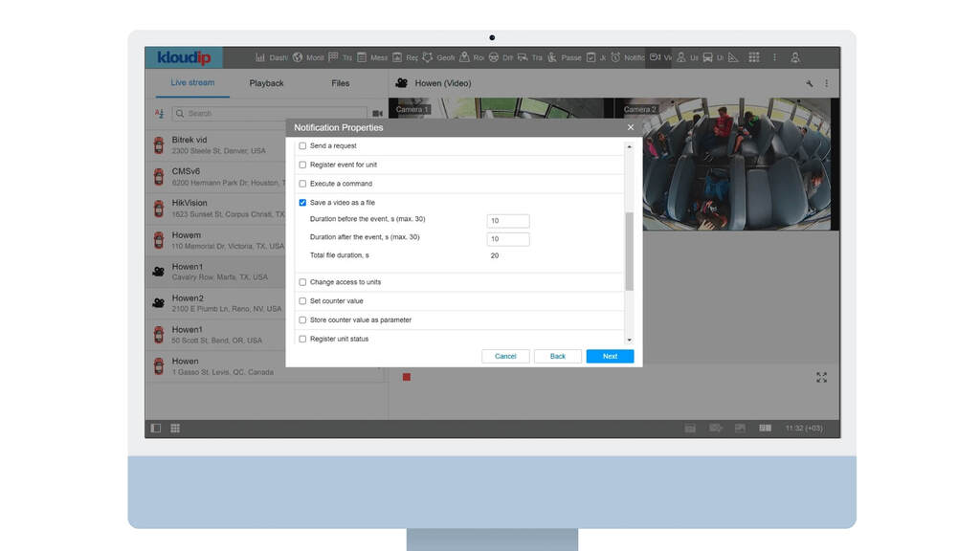The image size is (980, 551).
Task: Open the Units bus icon in top bar
Action: (x=707, y=57)
